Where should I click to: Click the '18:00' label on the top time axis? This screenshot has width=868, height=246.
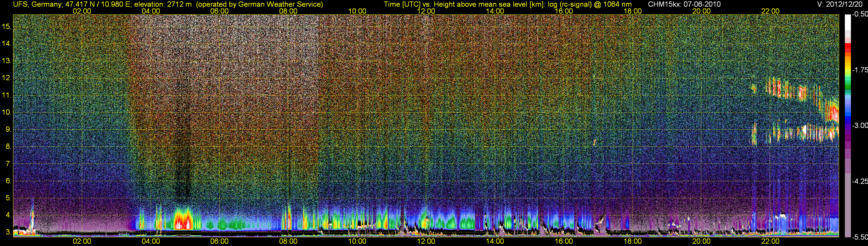coord(632,11)
